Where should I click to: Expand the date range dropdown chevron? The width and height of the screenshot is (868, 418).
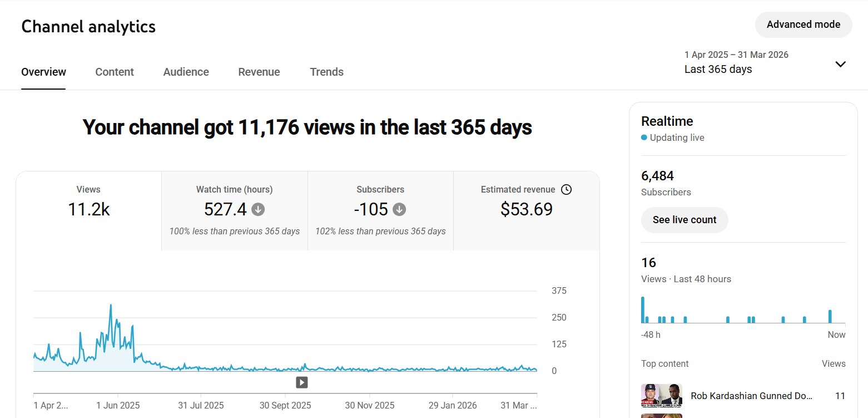[x=840, y=64]
